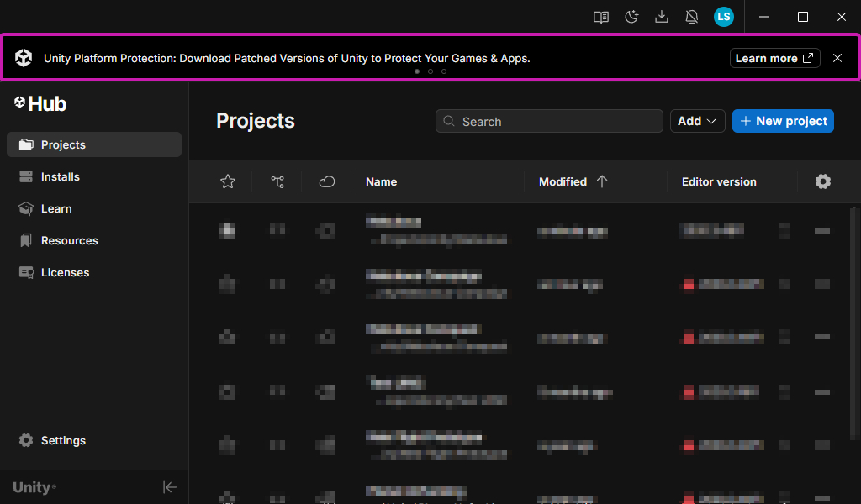
Task: Open Settings with the gear icon
Action: 52,440
